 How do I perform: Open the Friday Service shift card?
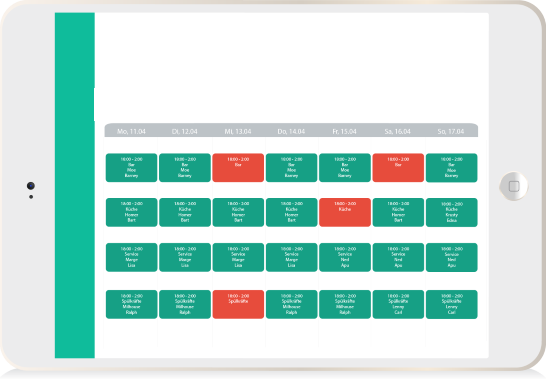345,257
